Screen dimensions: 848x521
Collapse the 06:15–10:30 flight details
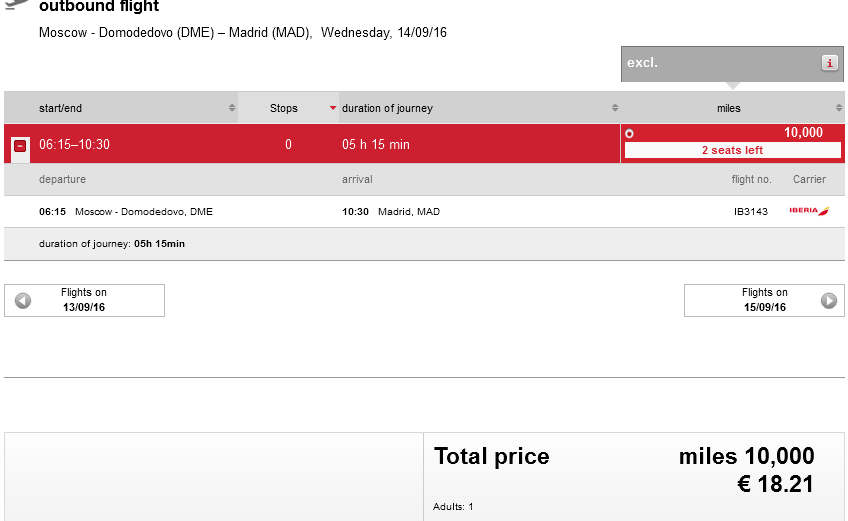[20, 146]
